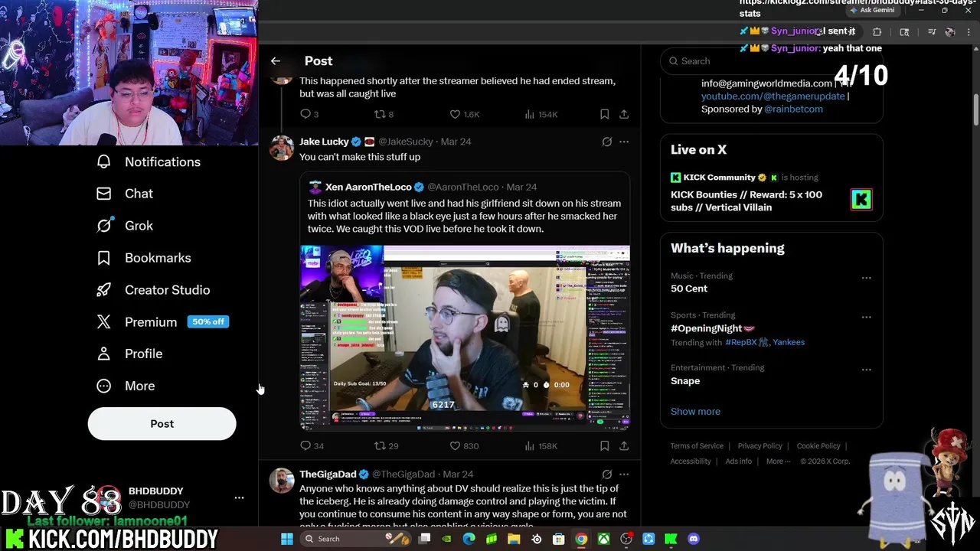Repost the post with 8 reposts

(x=383, y=114)
